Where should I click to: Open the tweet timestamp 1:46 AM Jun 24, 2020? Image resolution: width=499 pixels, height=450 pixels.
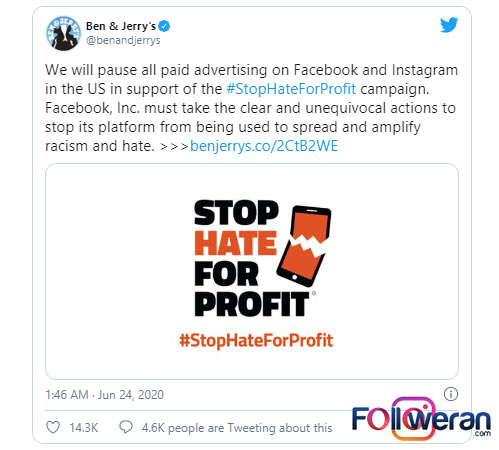point(105,395)
